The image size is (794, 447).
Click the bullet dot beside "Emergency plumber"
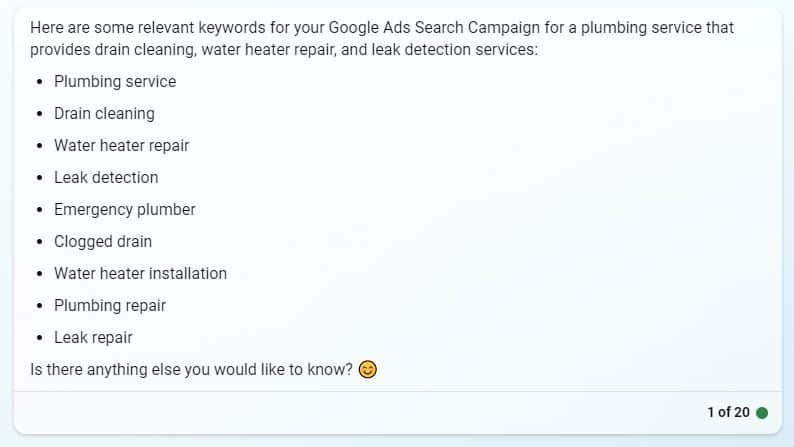click(x=39, y=210)
